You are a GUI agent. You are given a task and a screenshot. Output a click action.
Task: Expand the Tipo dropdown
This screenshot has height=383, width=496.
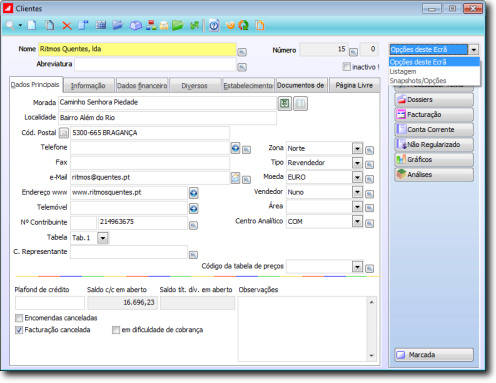357,163
